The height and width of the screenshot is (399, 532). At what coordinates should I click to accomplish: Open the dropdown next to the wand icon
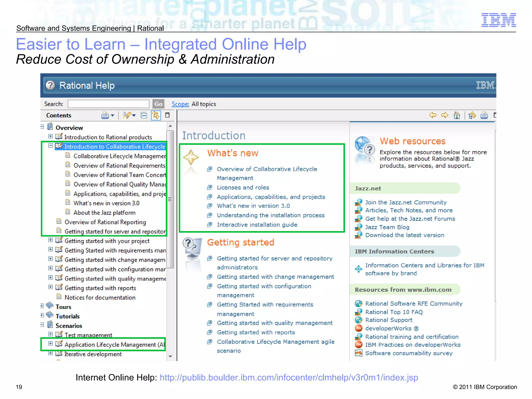(134, 115)
